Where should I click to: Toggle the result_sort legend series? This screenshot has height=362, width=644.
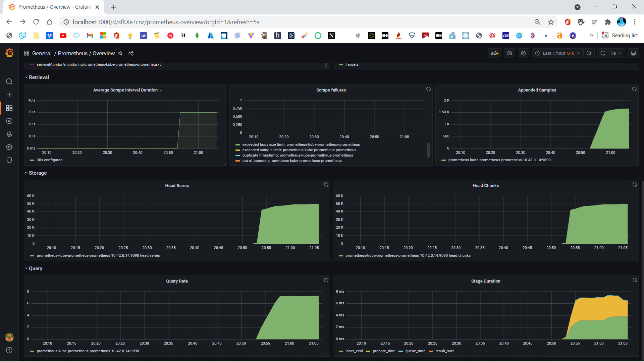(444, 351)
